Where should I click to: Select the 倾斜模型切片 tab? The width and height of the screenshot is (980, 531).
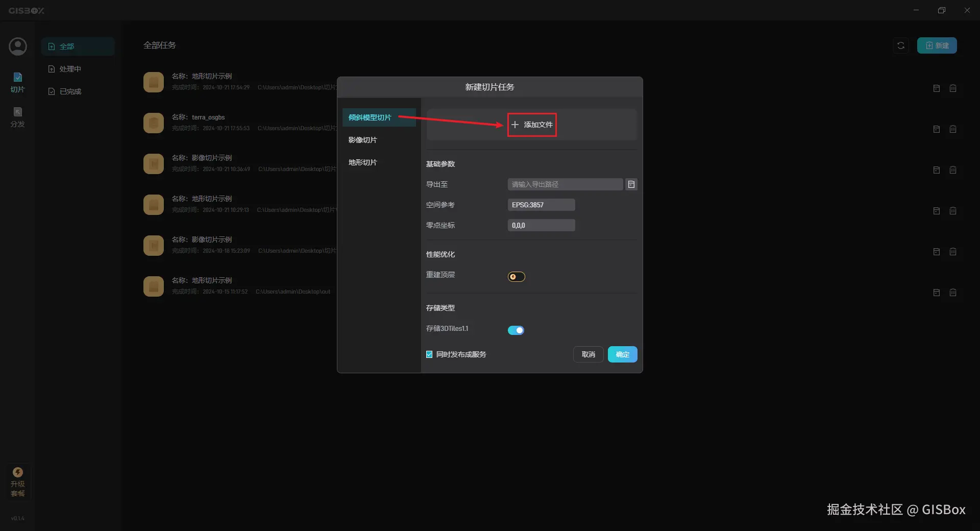[x=379, y=117]
